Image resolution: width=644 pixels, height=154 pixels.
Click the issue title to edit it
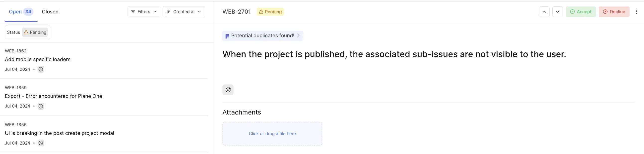click(x=394, y=54)
